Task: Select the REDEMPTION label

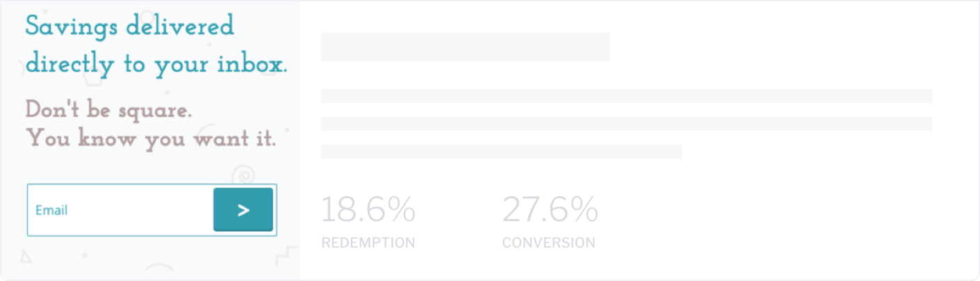Action: (x=368, y=243)
